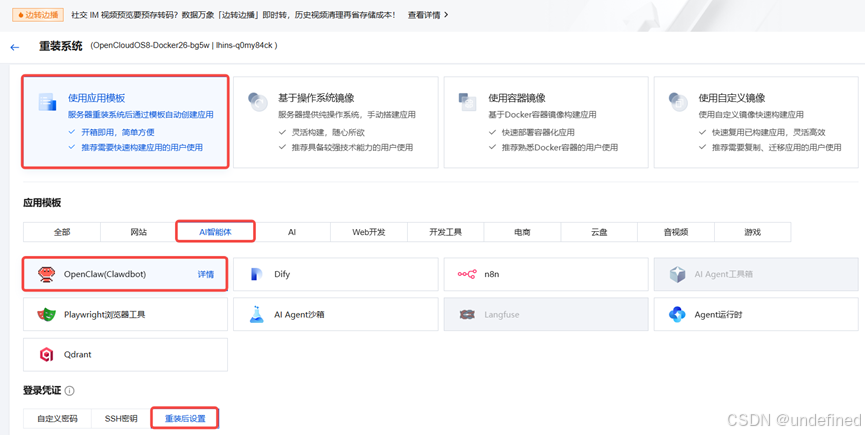Viewport: 865px width, 435px height.
Task: Click the Langfuse logo icon
Action: coord(467,315)
